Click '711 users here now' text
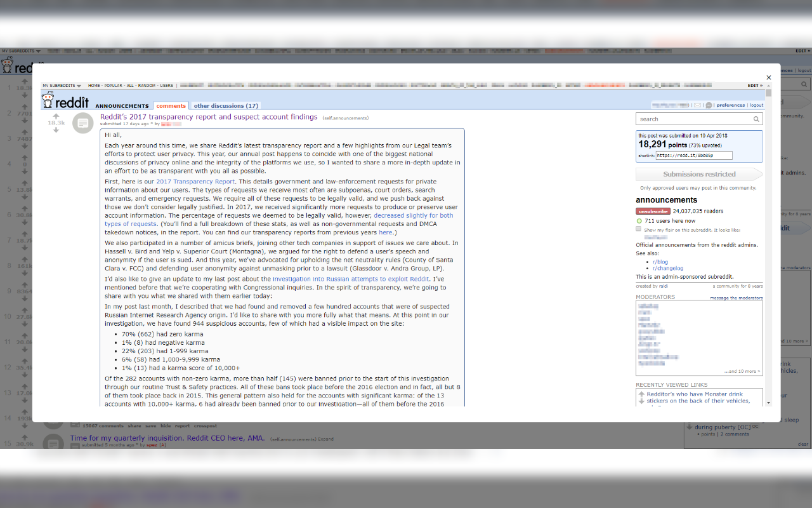Viewport: 812px width, 508px height. click(670, 221)
